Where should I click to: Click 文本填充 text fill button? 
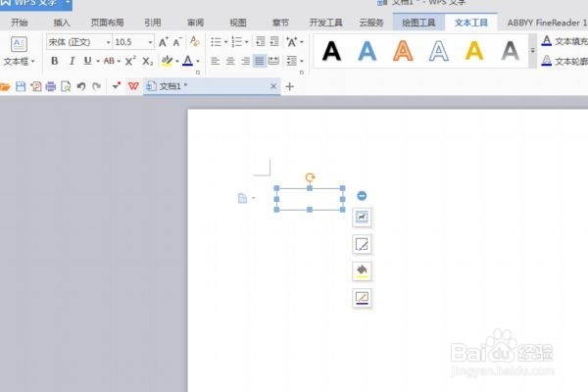coord(564,41)
